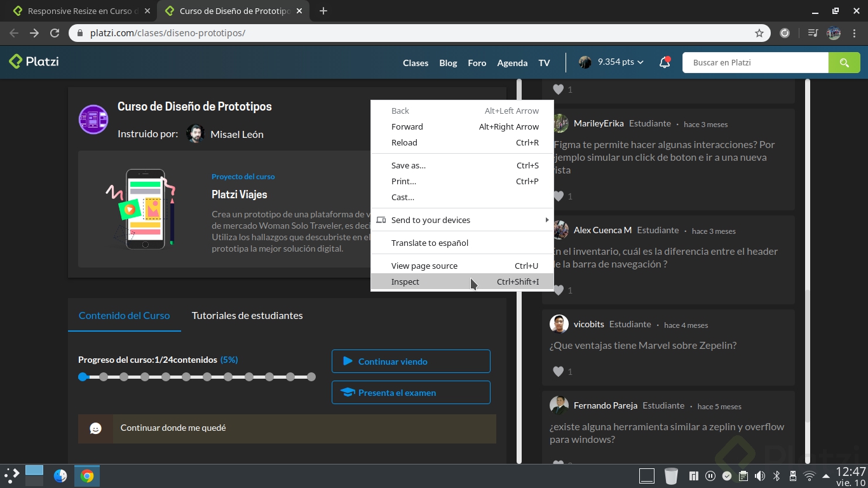Bookmark the page with the star icon
Image resolution: width=868 pixels, height=488 pixels.
pyautogui.click(x=759, y=33)
